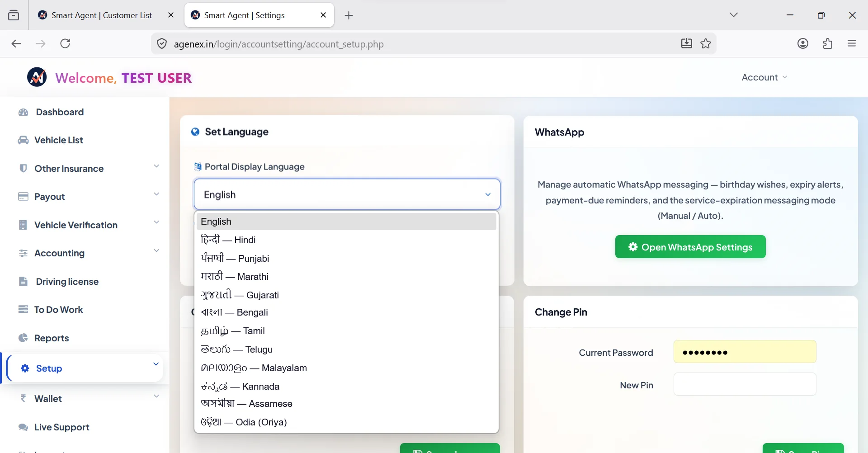Click the Vehicle List car icon

tap(23, 140)
